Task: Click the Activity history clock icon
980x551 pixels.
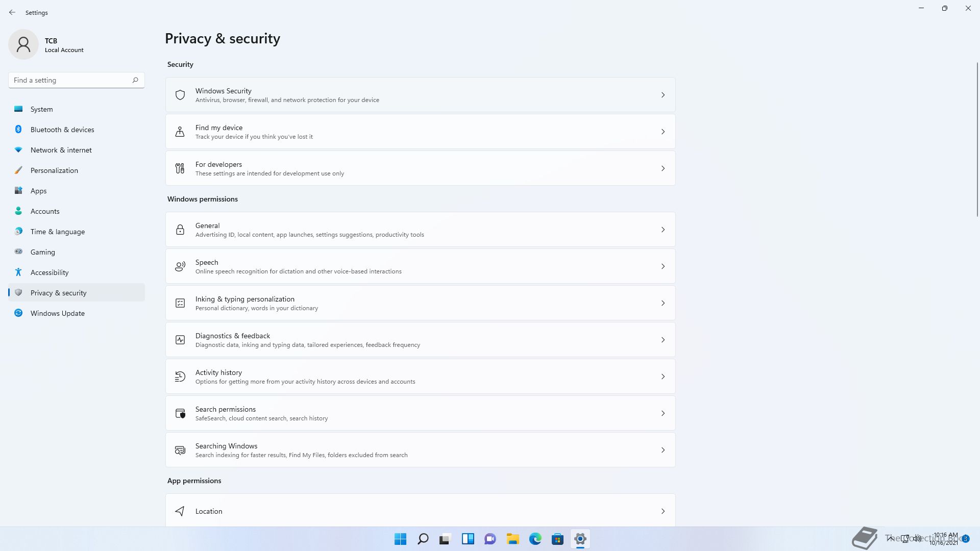Action: [x=180, y=377]
